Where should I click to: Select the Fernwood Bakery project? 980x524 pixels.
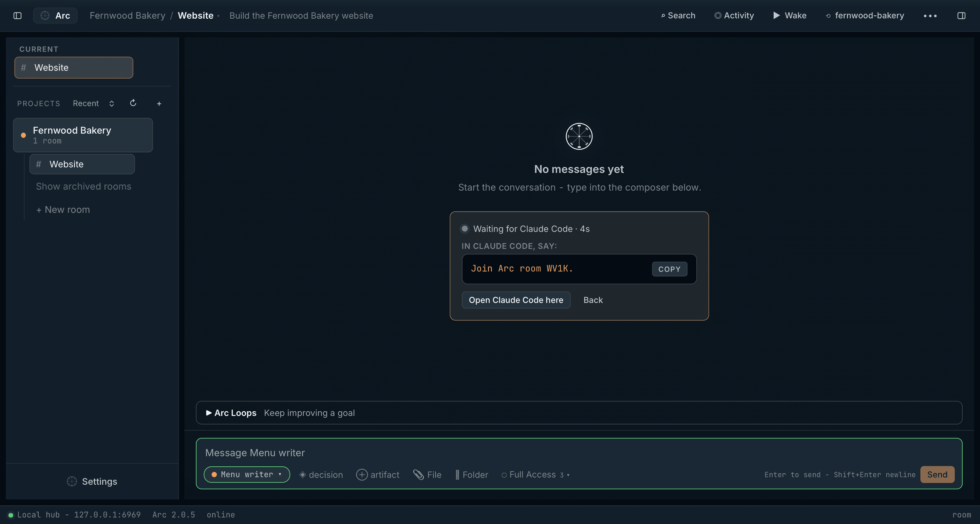pos(83,135)
